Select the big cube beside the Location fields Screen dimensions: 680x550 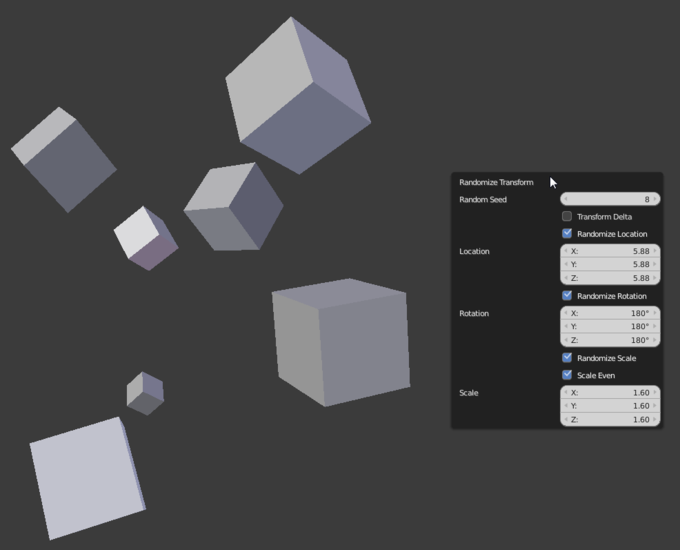tap(343, 343)
